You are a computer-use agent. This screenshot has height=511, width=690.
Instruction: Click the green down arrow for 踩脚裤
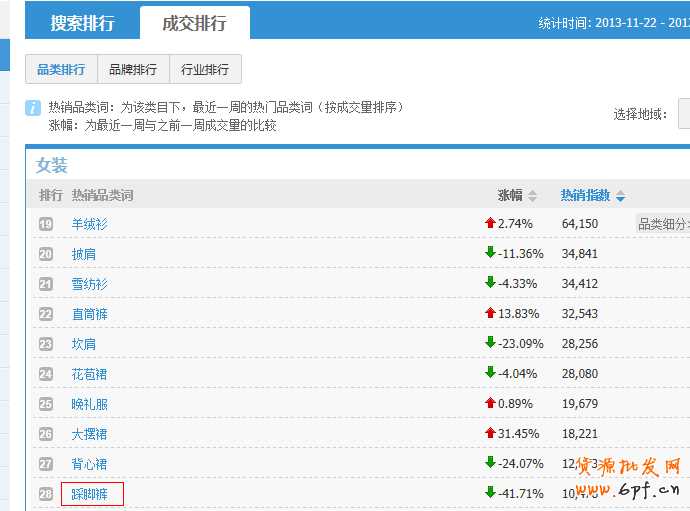(490, 492)
